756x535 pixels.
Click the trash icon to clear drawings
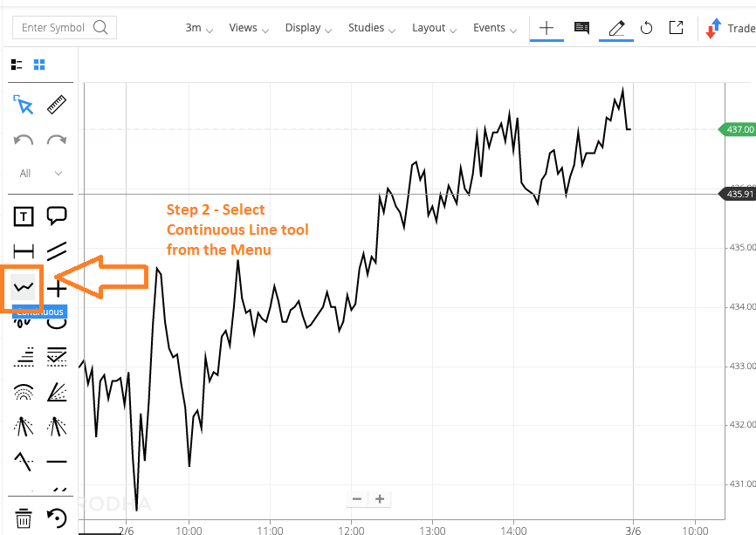coord(24,518)
